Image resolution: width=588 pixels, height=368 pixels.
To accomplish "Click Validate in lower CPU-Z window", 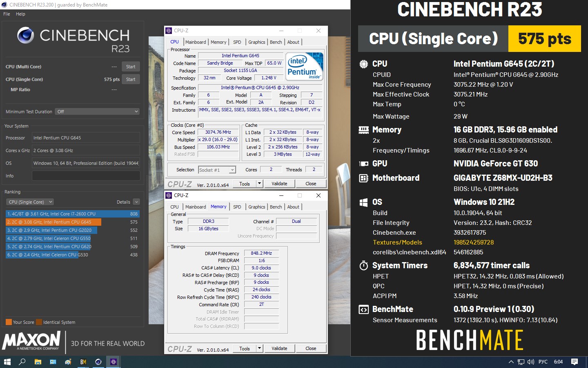I will (x=279, y=348).
